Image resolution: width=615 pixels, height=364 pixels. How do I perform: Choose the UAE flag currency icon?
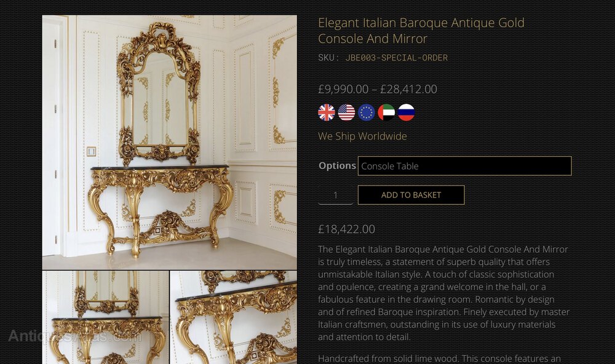386,113
